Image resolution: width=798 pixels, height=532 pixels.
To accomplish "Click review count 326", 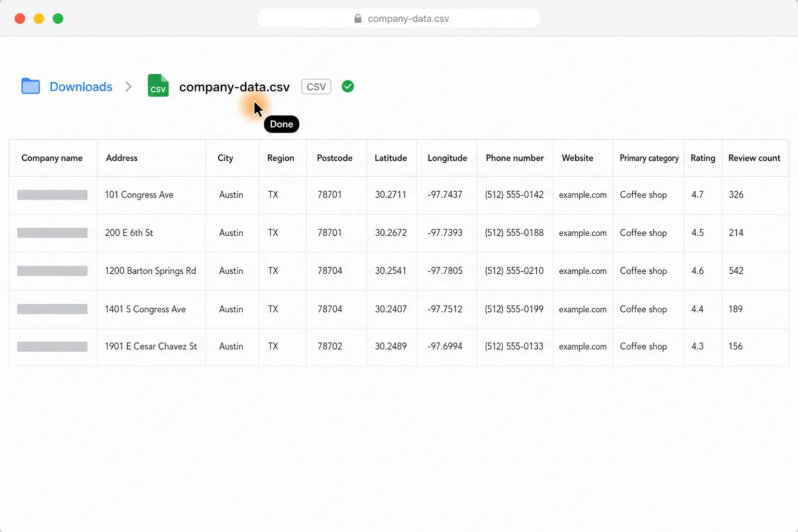I will 736,195.
